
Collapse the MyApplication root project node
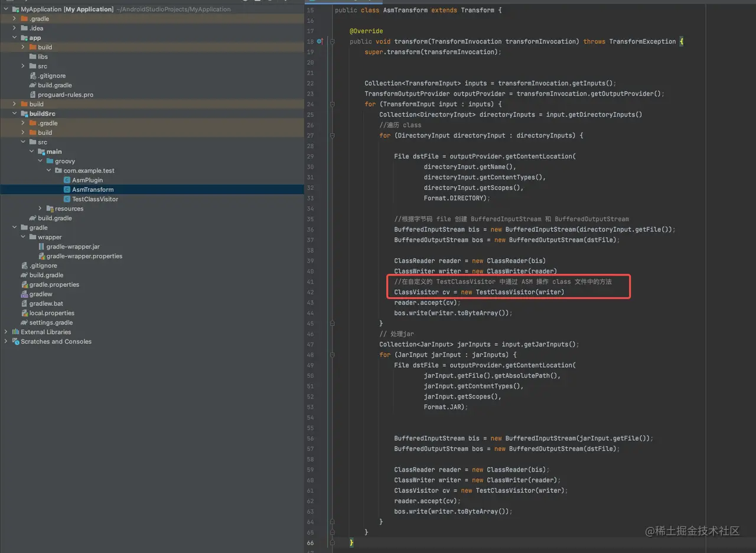pos(6,9)
